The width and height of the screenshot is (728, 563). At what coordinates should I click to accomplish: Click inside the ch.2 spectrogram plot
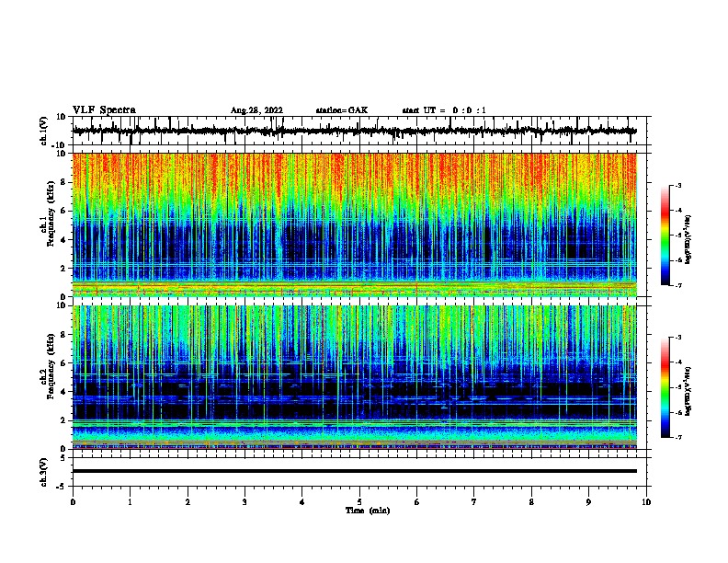coord(355,377)
